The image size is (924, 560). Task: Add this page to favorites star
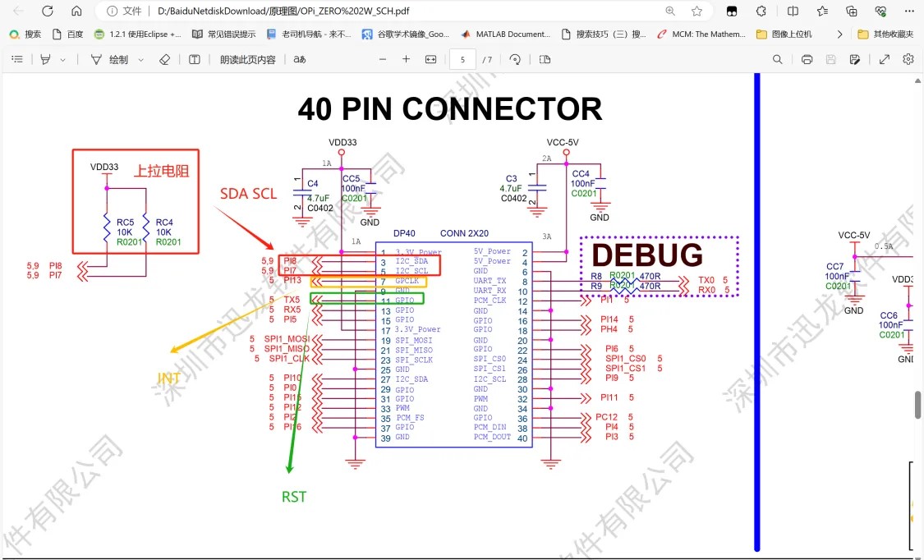[x=696, y=11]
